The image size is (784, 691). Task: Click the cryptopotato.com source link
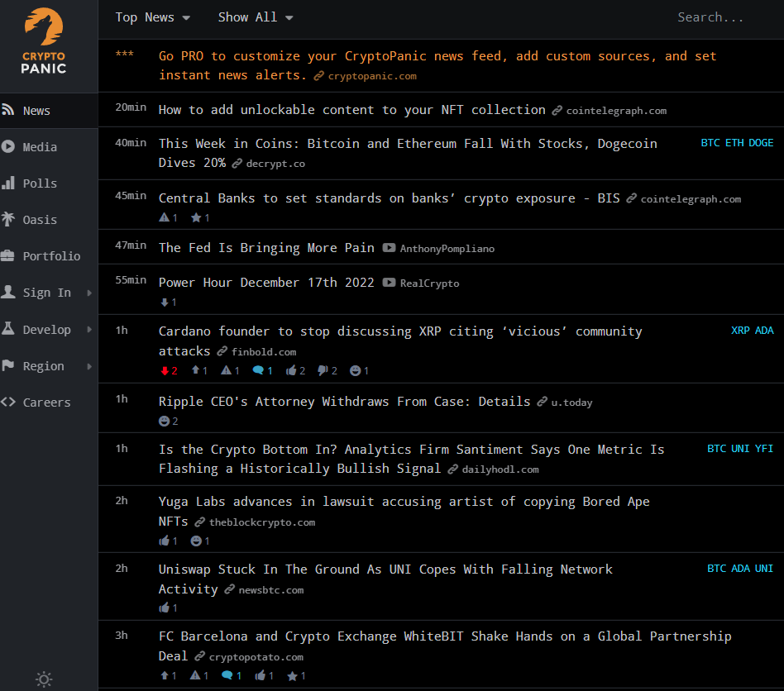(x=256, y=657)
